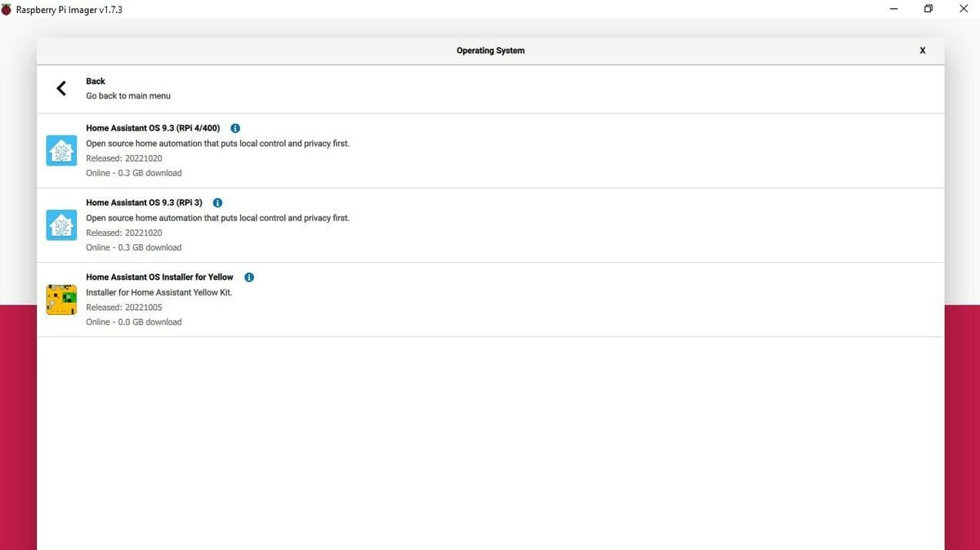Open info icon for Yellow installer
Viewport: 980px width, 550px height.
point(249,277)
